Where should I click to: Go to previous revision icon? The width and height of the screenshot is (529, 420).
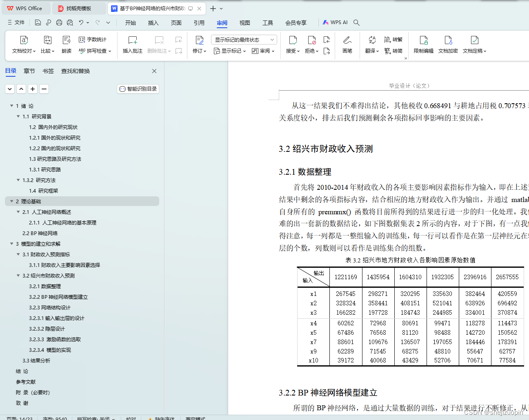click(x=327, y=40)
